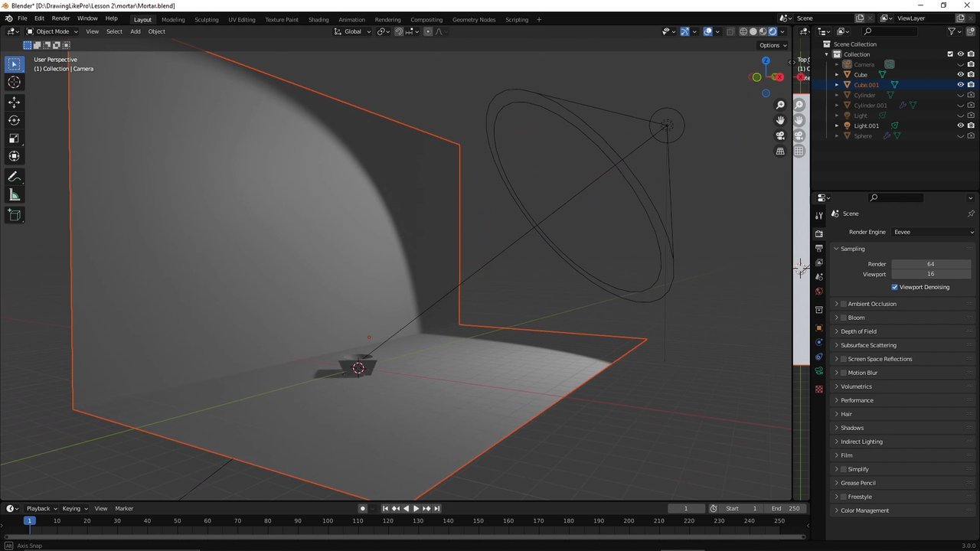Viewport: 980px width, 551px height.
Task: Select the Transform tool
Action: [x=14, y=156]
